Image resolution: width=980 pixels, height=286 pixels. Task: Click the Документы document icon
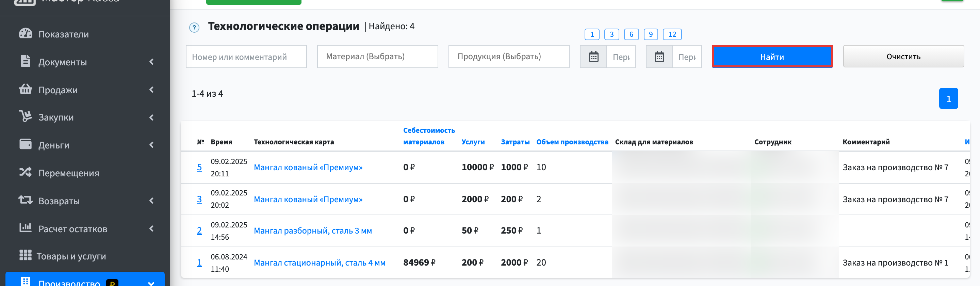click(26, 61)
